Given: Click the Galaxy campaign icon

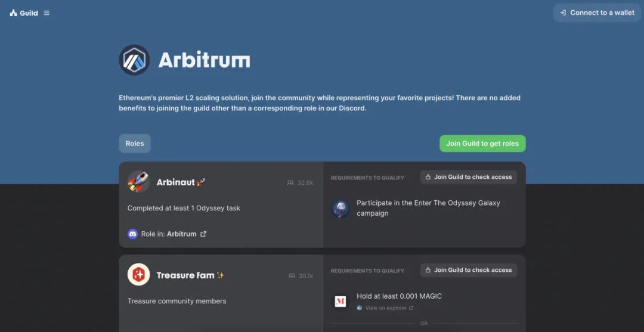Looking at the screenshot, I should pos(340,209).
